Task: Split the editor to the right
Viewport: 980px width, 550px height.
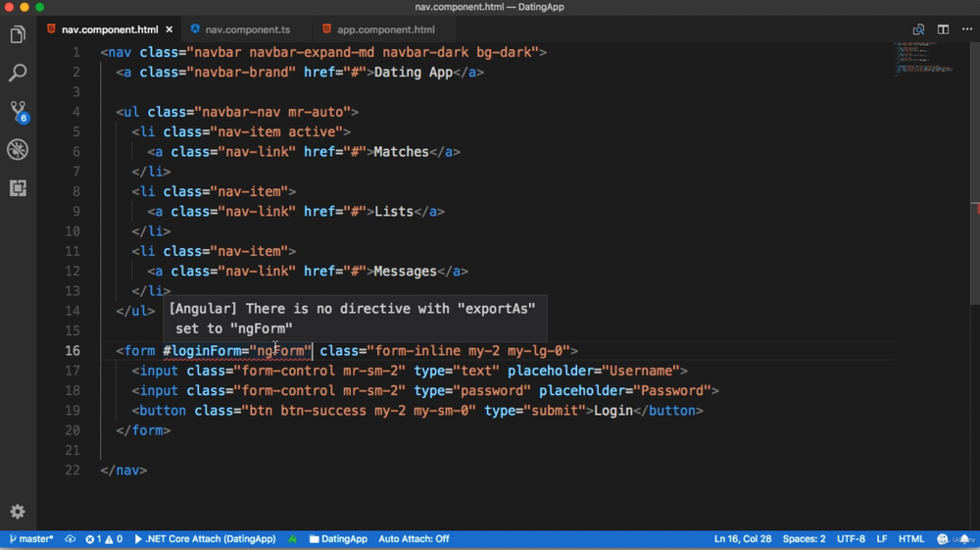Action: click(x=943, y=29)
